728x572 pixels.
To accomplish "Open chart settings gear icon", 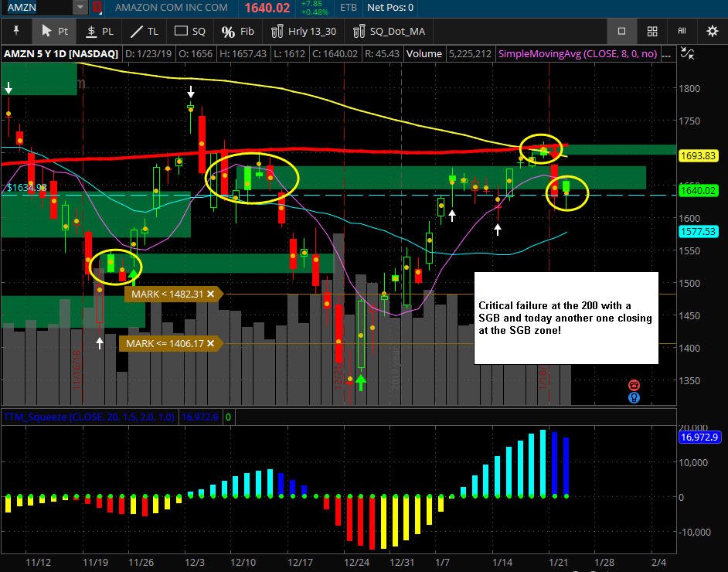I will (x=713, y=31).
